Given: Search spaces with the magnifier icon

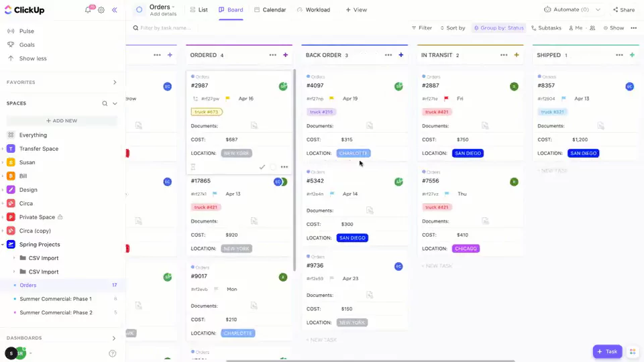Looking at the screenshot, I should (105, 103).
